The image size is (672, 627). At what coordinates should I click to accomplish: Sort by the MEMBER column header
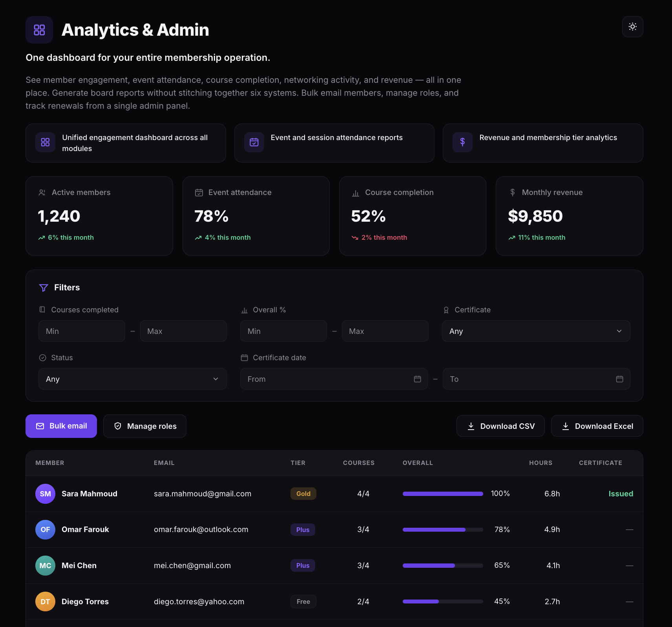click(x=50, y=463)
